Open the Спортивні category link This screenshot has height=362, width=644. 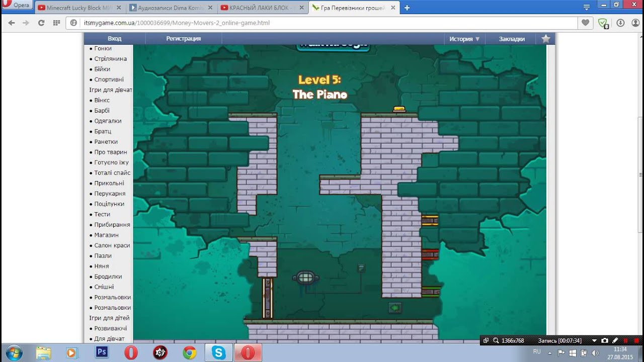(x=109, y=79)
